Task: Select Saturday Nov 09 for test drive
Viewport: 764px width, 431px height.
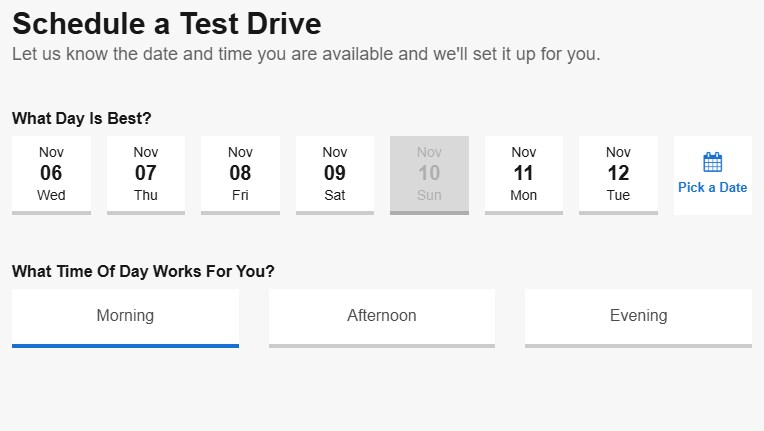Action: (335, 174)
